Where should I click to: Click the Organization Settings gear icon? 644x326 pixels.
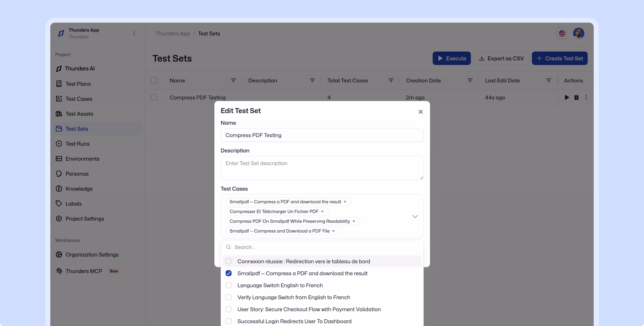[x=59, y=255]
